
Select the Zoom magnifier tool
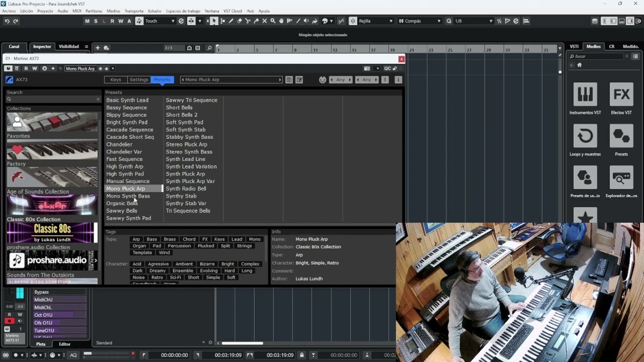pos(273,21)
